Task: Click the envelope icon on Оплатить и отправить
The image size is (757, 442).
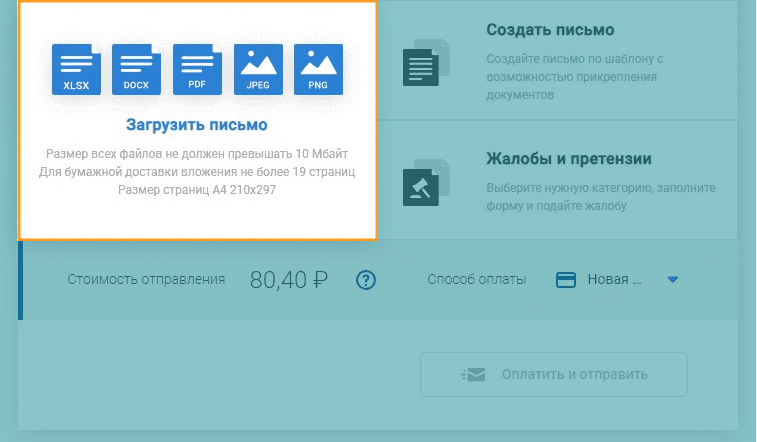Action: [473, 374]
